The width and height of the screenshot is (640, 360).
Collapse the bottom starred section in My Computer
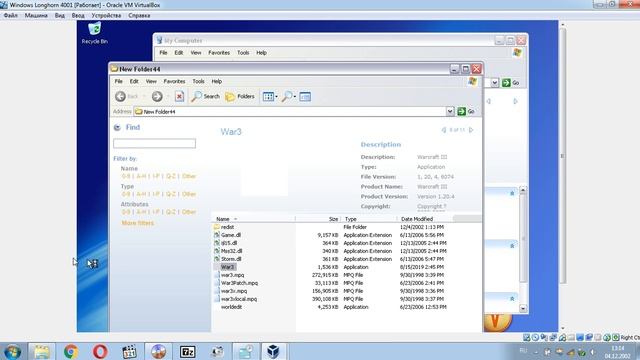click(512, 299)
